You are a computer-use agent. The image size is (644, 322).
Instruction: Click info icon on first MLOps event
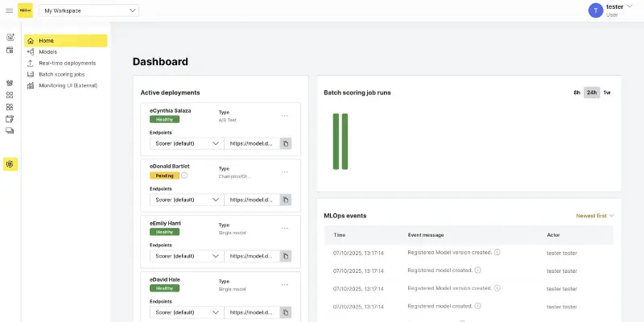click(497, 252)
